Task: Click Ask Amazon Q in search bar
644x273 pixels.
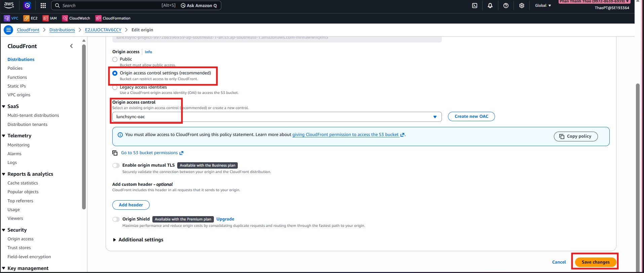Action: point(199,5)
